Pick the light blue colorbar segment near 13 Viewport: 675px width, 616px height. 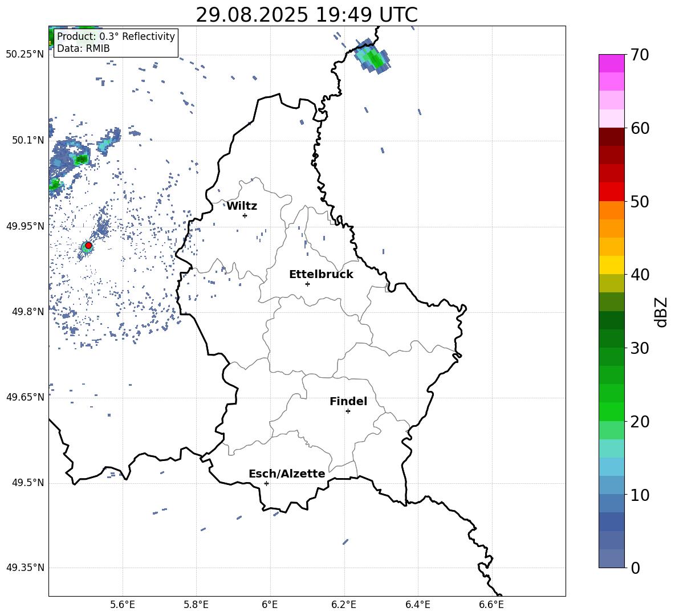point(612,466)
